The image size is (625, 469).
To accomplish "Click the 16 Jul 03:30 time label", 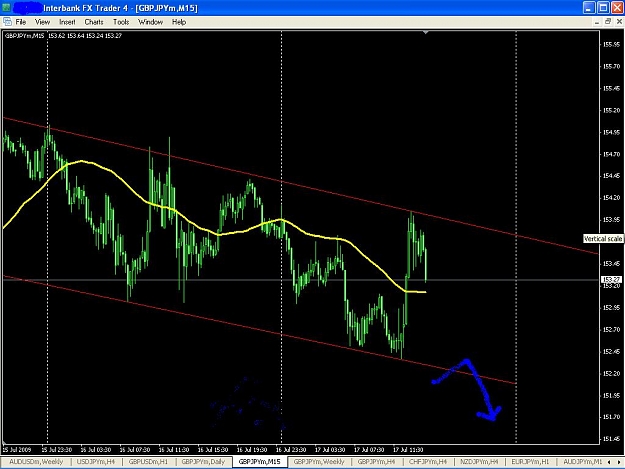I will [x=96, y=449].
